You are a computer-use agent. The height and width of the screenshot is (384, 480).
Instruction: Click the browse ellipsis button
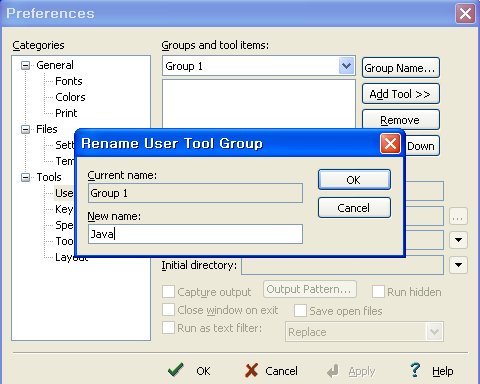(x=458, y=216)
